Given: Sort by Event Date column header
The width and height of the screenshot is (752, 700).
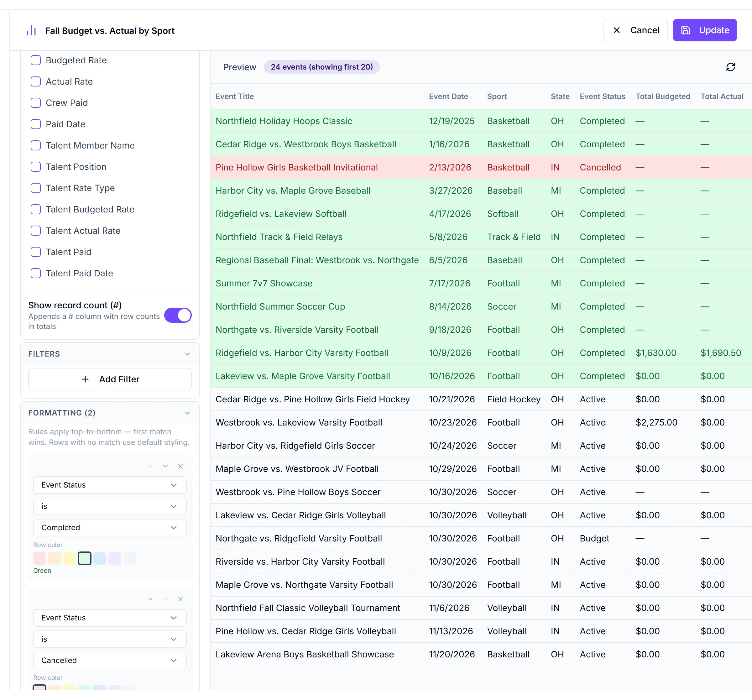Looking at the screenshot, I should click(448, 97).
